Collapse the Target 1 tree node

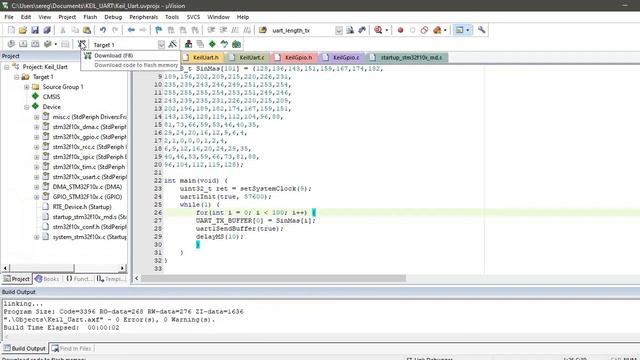(x=17, y=77)
